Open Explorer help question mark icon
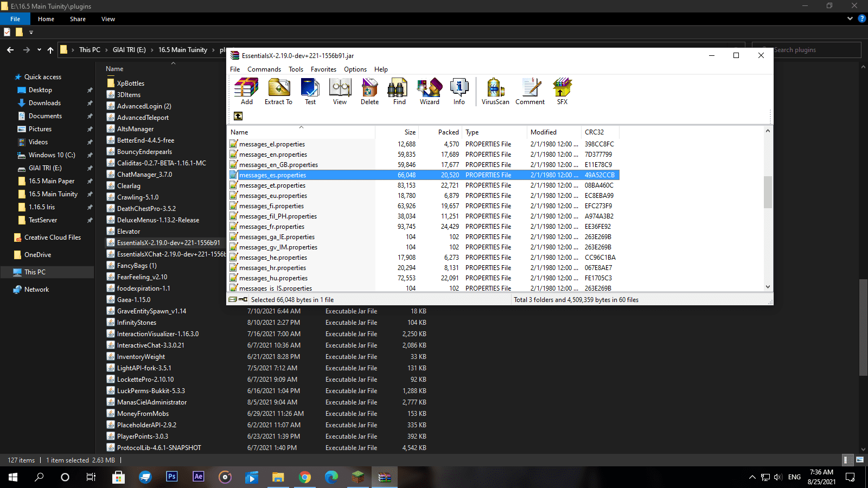 pyautogui.click(x=861, y=18)
